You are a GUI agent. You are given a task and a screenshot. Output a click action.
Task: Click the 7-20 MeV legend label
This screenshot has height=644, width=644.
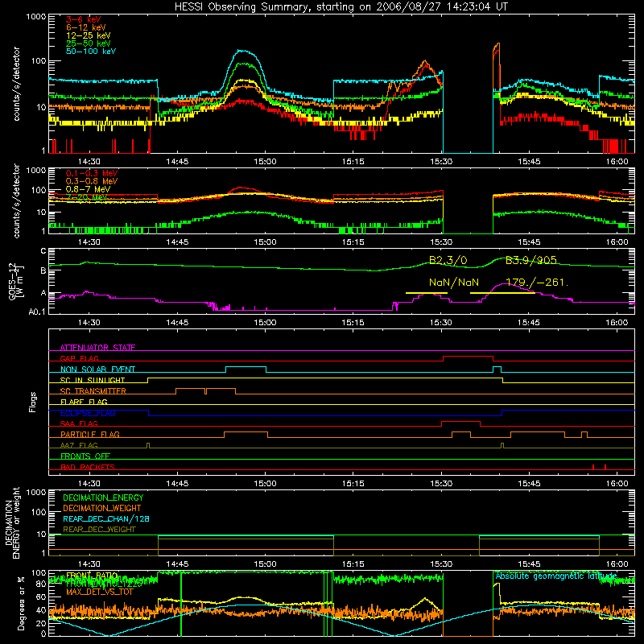click(x=86, y=197)
